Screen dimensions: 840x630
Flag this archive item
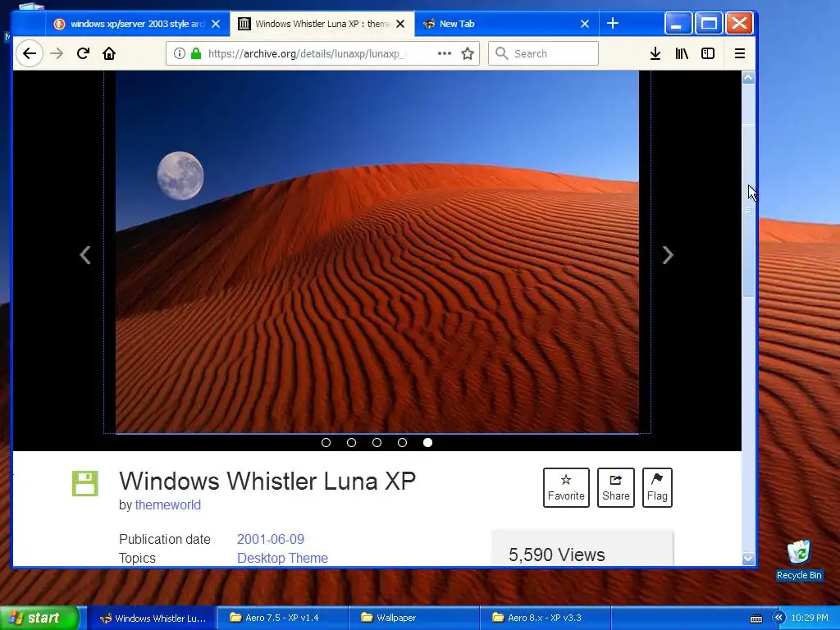pyautogui.click(x=657, y=487)
